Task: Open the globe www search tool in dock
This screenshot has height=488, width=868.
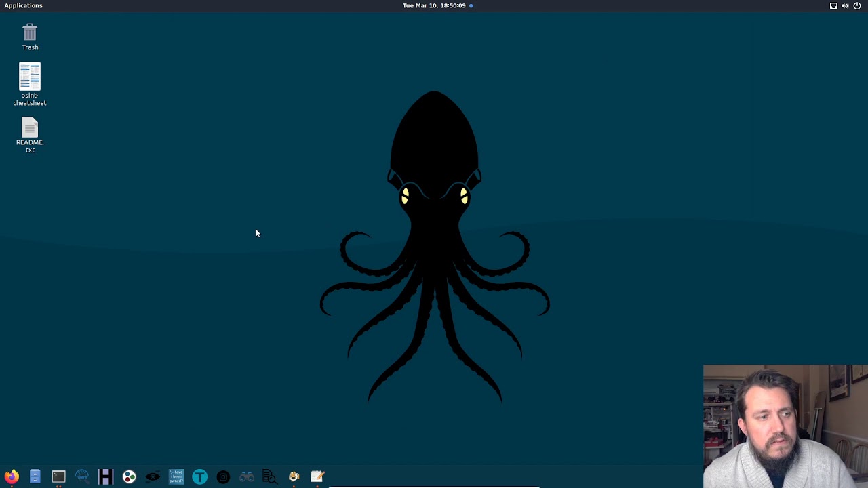Action: pyautogui.click(x=82, y=476)
